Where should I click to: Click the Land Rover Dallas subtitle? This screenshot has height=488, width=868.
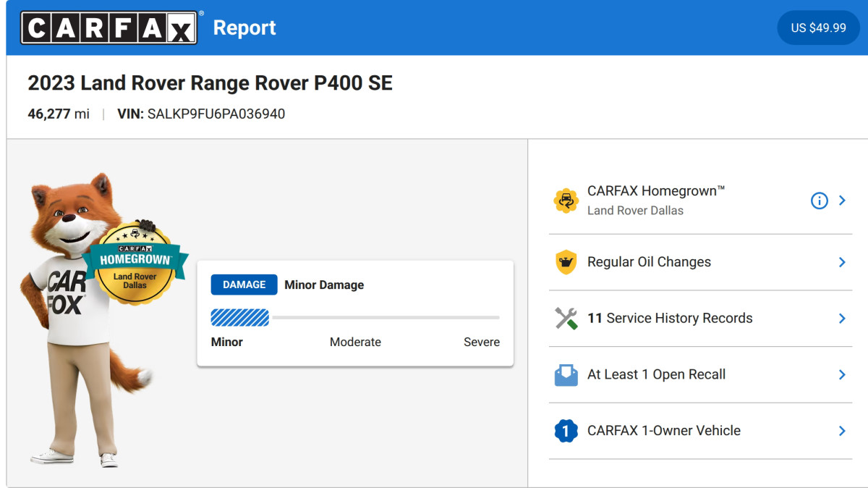[635, 211]
